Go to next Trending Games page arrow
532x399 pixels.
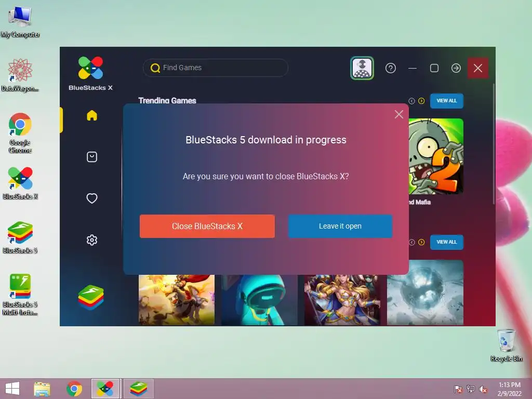click(421, 101)
